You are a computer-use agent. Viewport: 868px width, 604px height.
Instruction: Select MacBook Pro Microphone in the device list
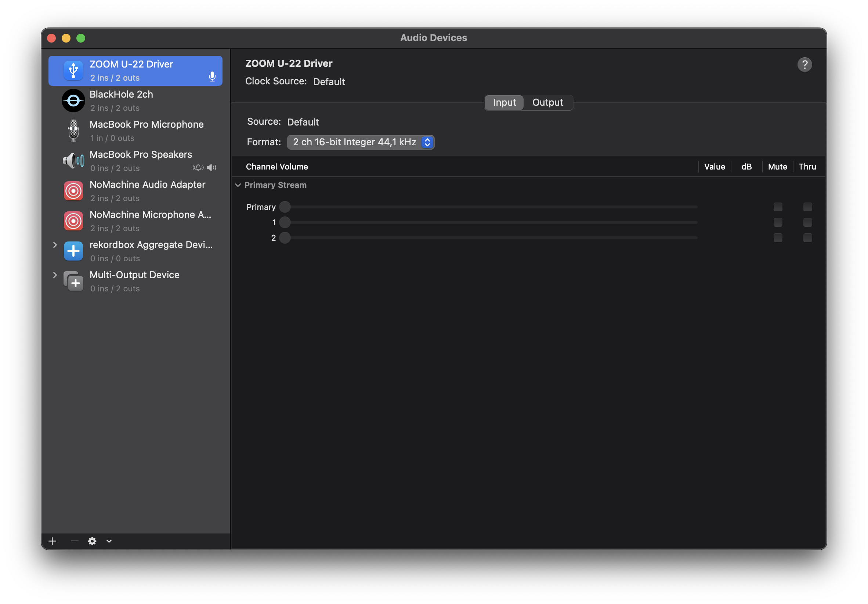tap(135, 131)
